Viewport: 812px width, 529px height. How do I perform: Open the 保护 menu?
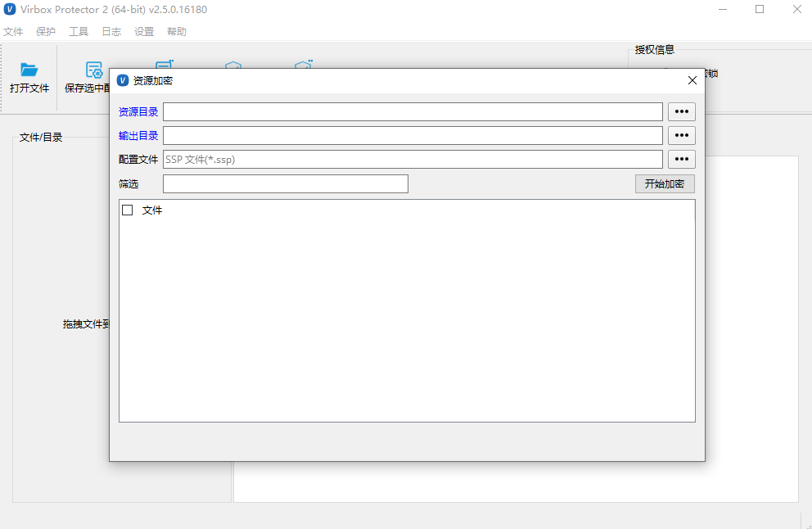[x=46, y=32]
